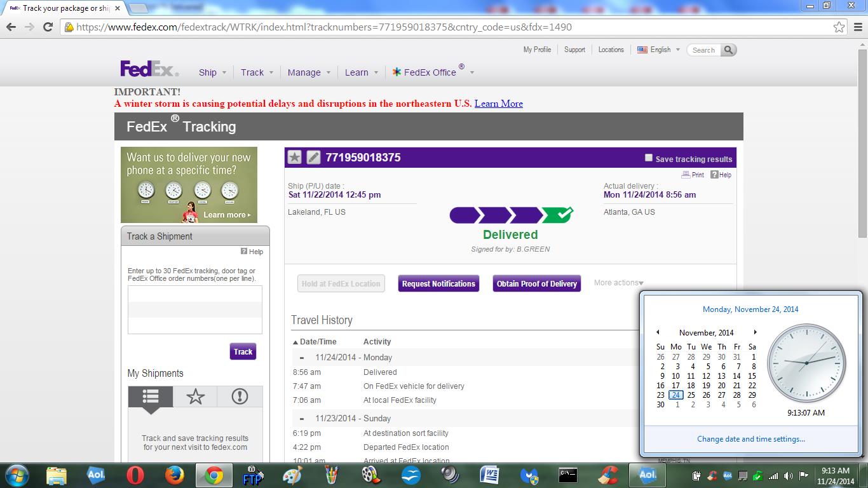Add tracking number to watch list star icon

tap(294, 157)
